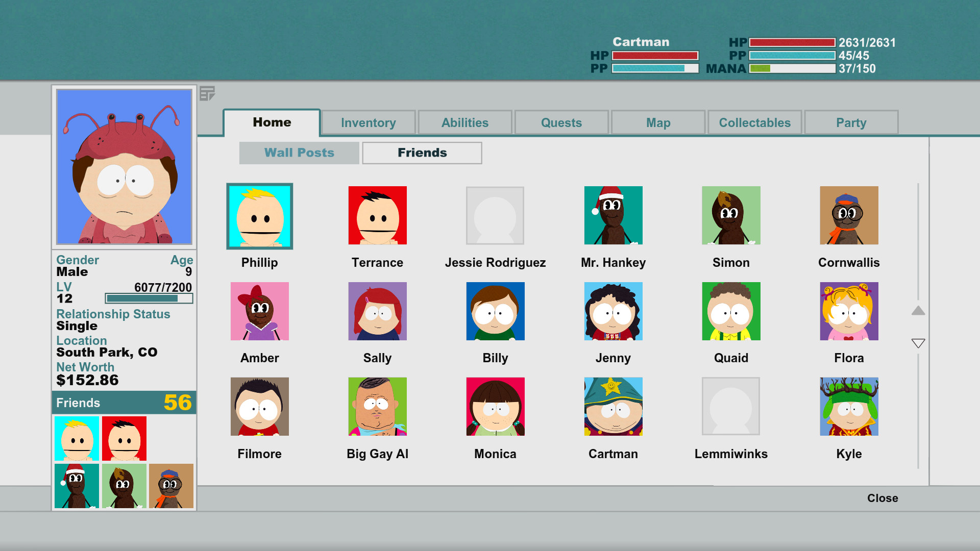The height and width of the screenshot is (551, 980).
Task: Select Phillip thumbnail in sidebar friends
Action: pos(77,438)
